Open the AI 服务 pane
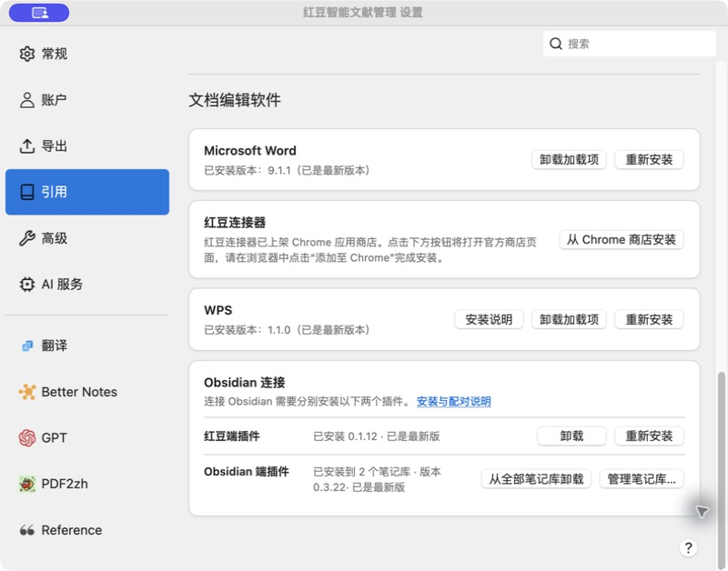Screen dimensions: 728x571 [x=87, y=284]
